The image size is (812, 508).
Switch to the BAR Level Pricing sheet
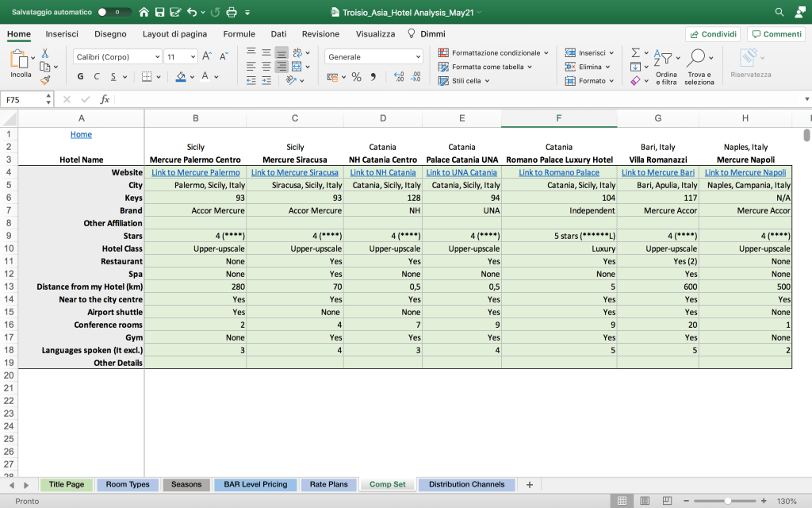click(255, 484)
